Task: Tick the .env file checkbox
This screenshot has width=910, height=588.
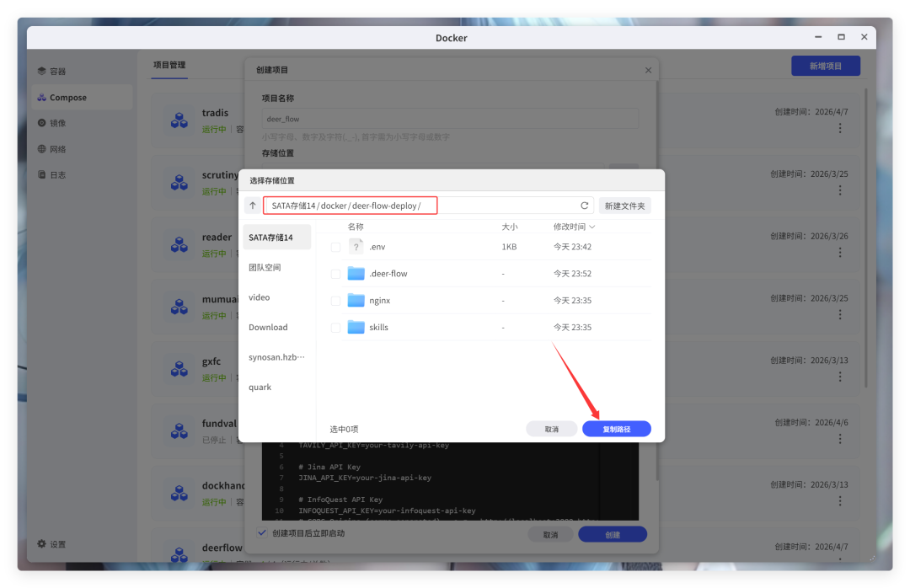Action: tap(335, 248)
